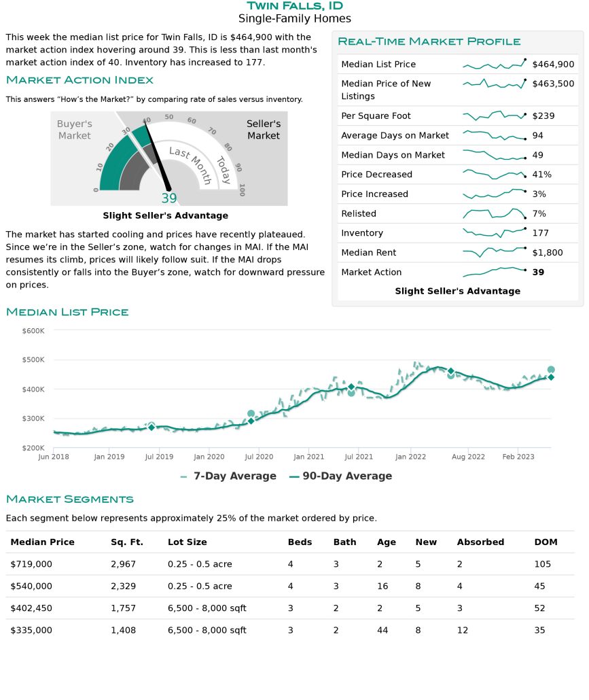The width and height of the screenshot is (589, 700).
Task: Click the Per Square Foot sparkline
Action: (x=494, y=116)
